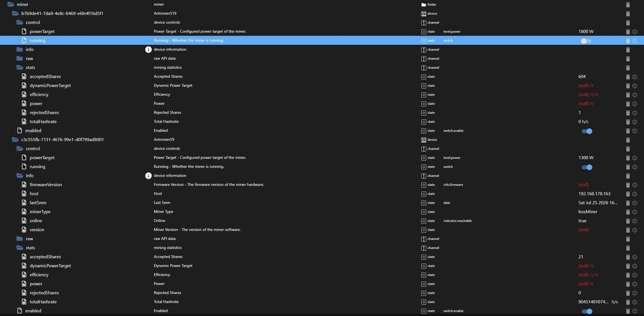The height and width of the screenshot is (316, 644).
Task: Toggle enabled switch at bottom for AntminerS9
Action: (x=587, y=311)
